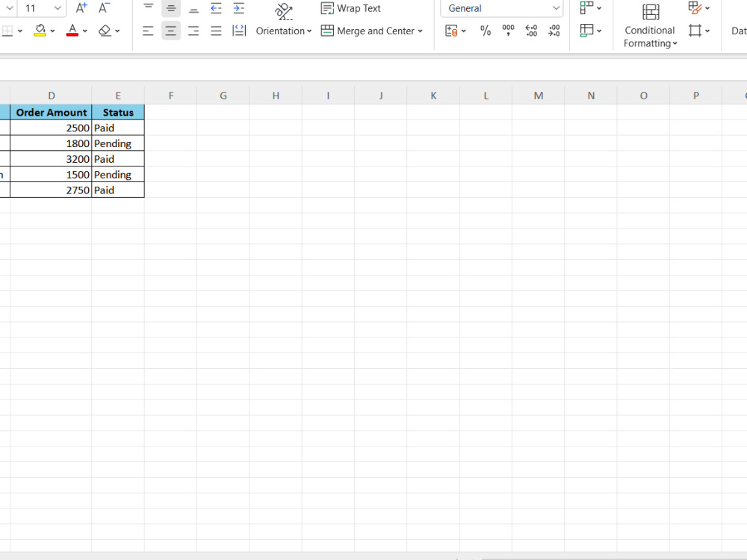Click the rows and columns icon
Image resolution: width=747 pixels, height=560 pixels.
(586, 7)
